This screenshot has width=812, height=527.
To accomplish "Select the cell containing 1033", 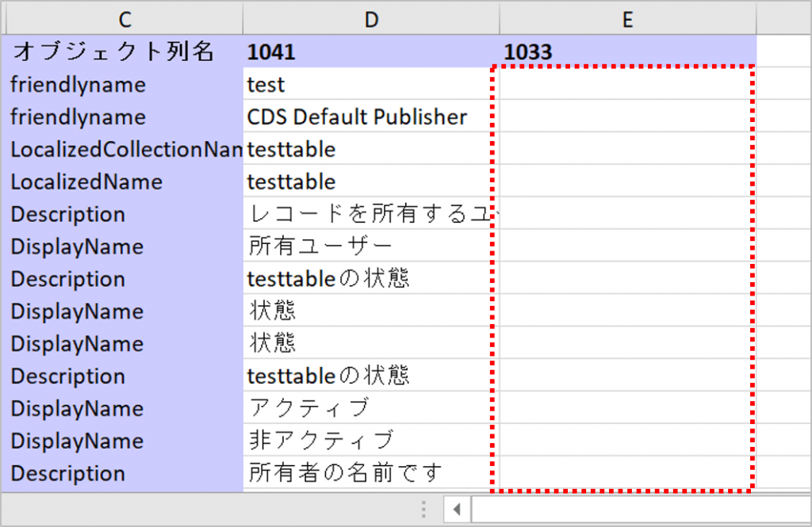I will [x=626, y=52].
